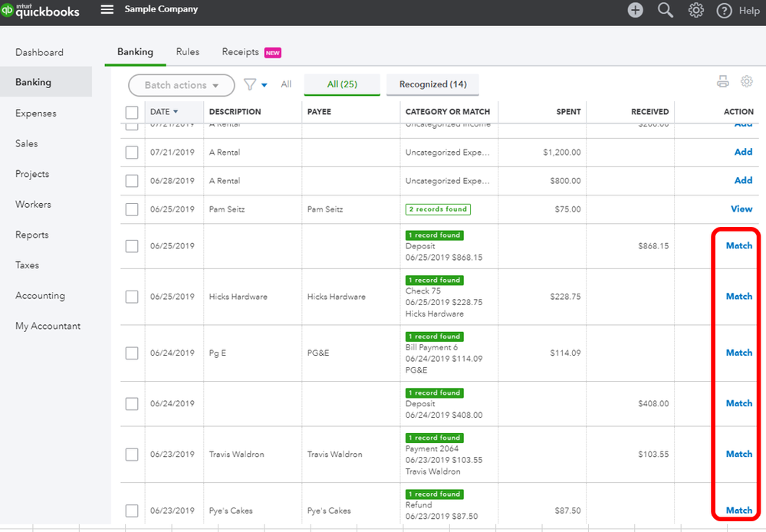766x532 pixels.
Task: Expand the filter dropdown arrow
Action: (265, 85)
